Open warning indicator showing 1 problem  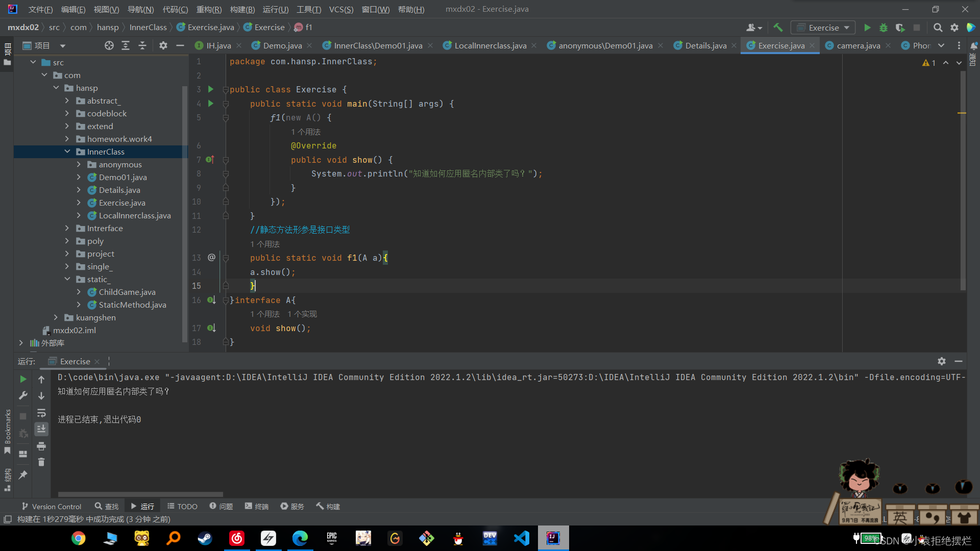[x=929, y=63]
